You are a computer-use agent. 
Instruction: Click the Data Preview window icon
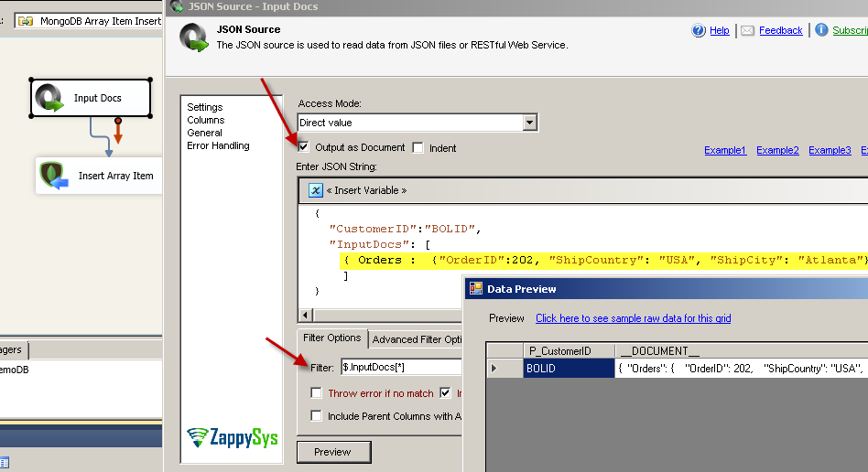(x=475, y=289)
